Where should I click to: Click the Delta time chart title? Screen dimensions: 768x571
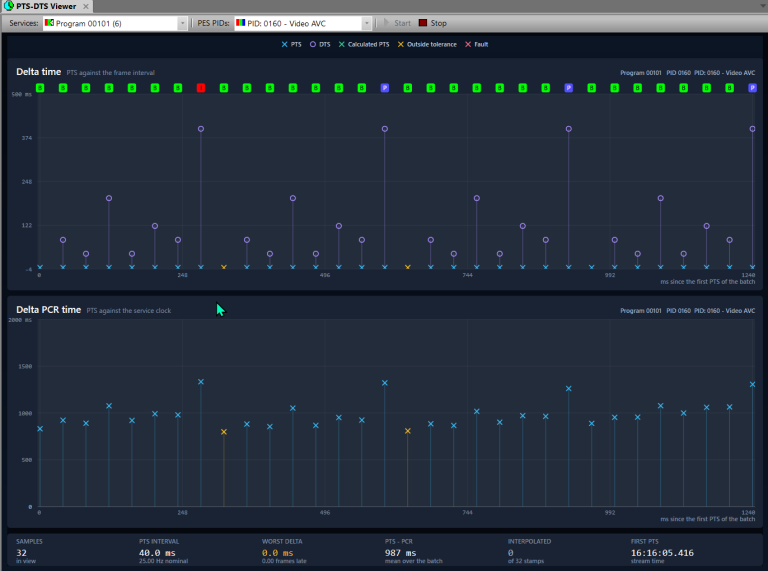pyautogui.click(x=39, y=71)
